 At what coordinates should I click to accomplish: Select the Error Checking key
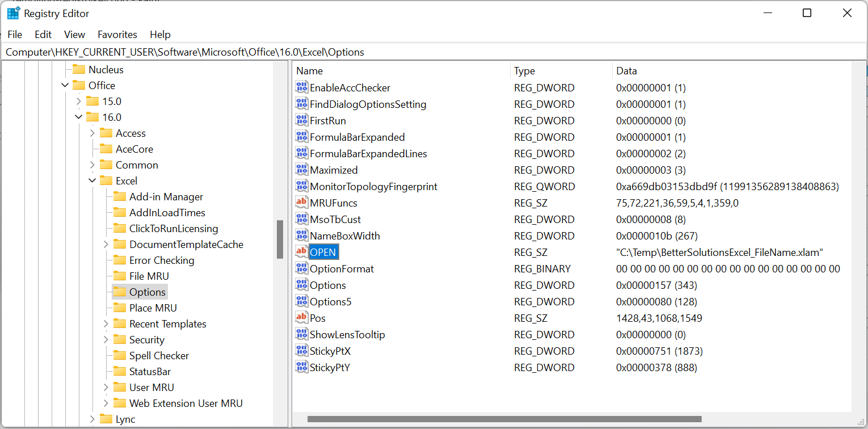[162, 260]
